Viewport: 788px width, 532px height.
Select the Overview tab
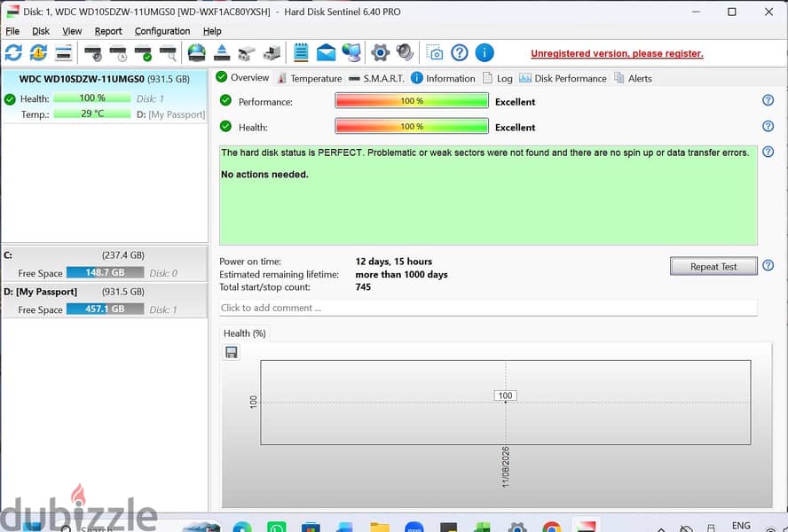pyautogui.click(x=243, y=78)
